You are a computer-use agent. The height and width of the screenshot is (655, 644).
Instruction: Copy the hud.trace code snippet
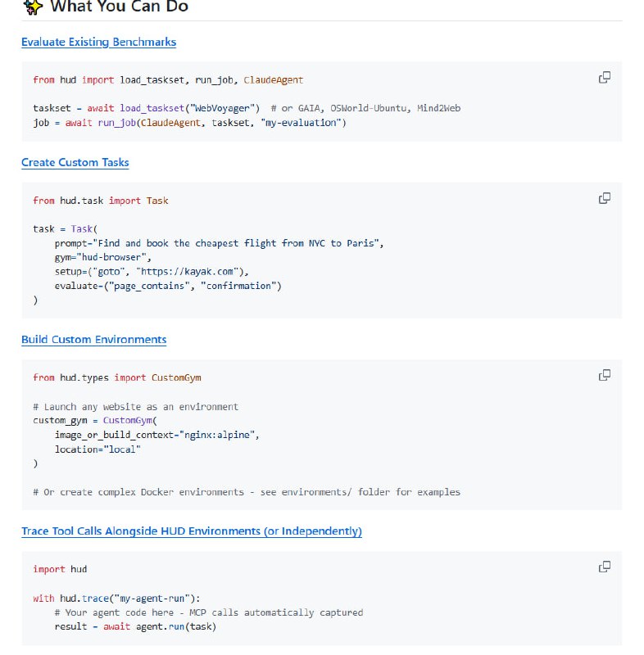point(604,567)
